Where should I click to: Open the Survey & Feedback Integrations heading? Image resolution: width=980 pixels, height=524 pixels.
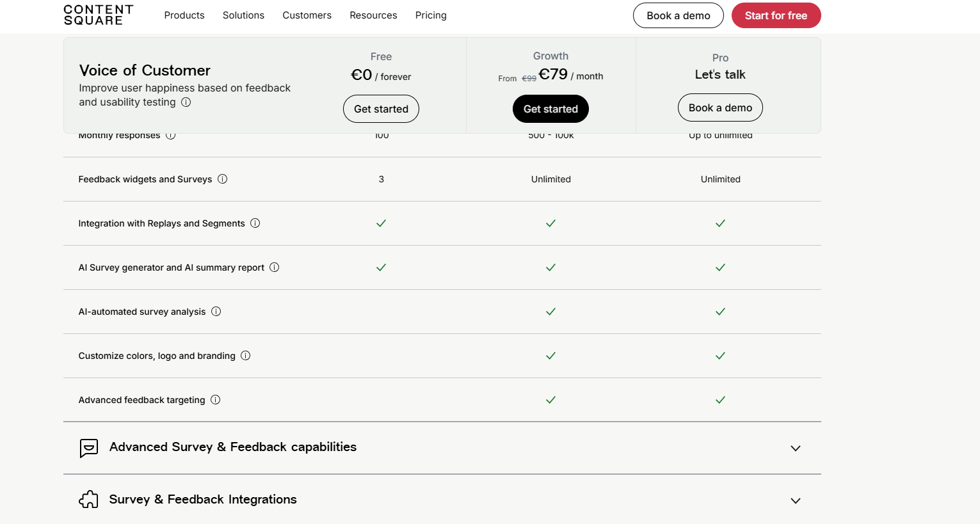point(203,500)
